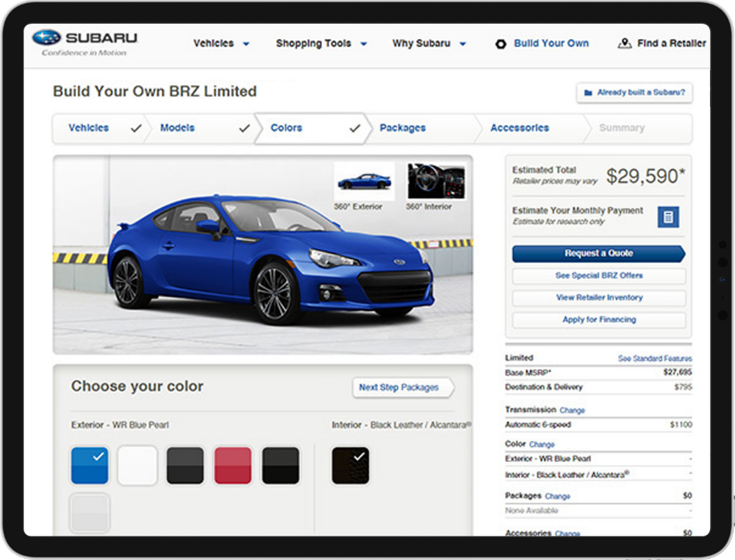
Task: Click the folder icon in Already built a Subaru
Action: pos(588,93)
